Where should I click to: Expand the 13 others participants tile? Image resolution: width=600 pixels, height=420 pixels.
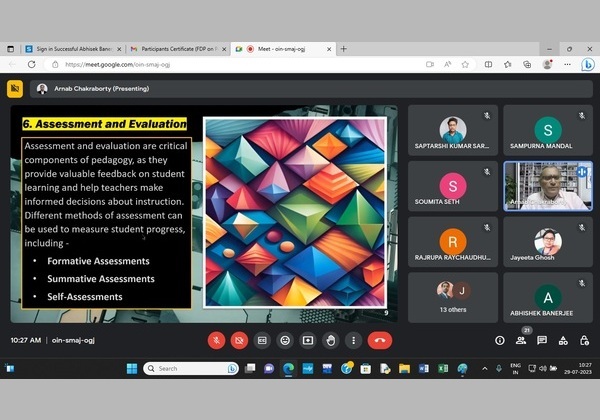click(452, 296)
